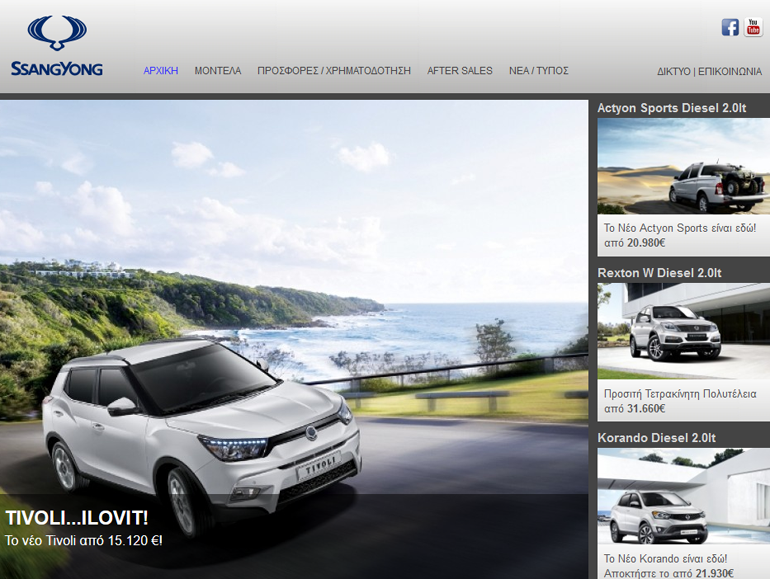Open the Korando car thumbnail

tap(683, 496)
